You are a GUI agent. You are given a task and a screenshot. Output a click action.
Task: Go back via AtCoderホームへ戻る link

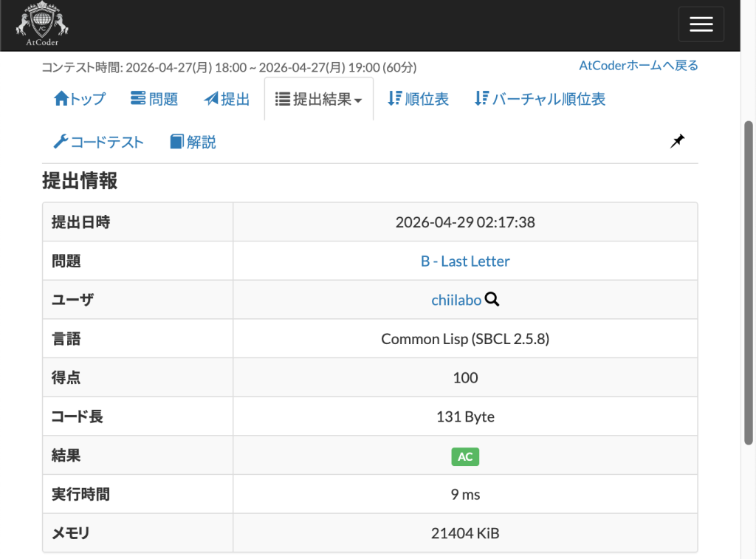[638, 66]
